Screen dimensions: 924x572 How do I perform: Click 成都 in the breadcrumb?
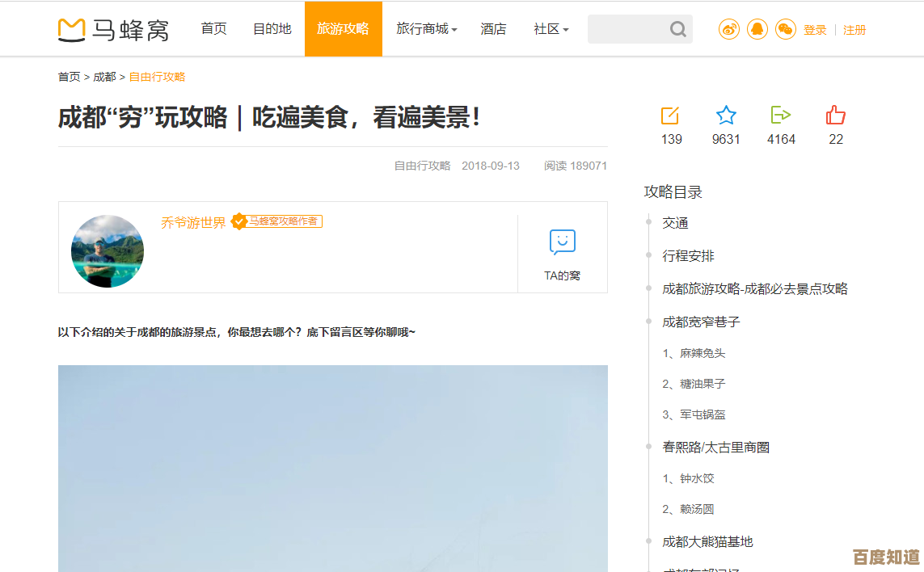tap(104, 77)
